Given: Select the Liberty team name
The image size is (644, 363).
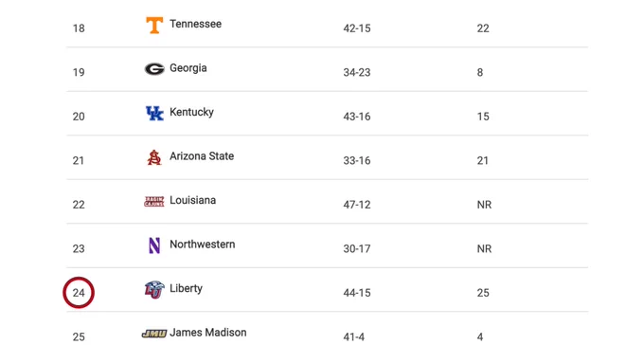Looking at the screenshot, I should [186, 288].
